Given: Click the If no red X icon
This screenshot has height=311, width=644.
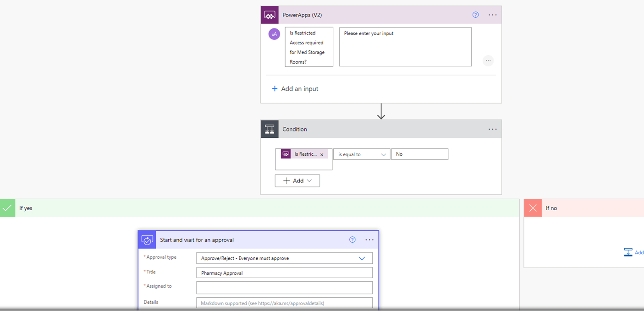Looking at the screenshot, I should (x=533, y=208).
